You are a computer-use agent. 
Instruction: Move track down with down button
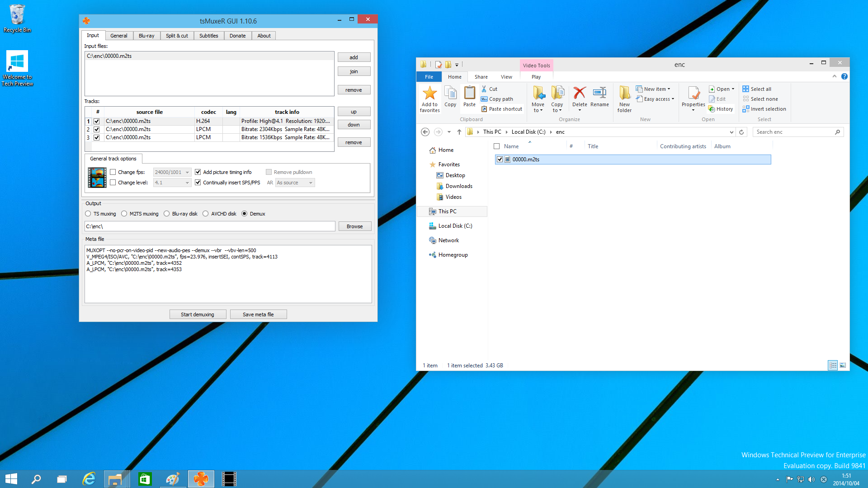coord(354,125)
